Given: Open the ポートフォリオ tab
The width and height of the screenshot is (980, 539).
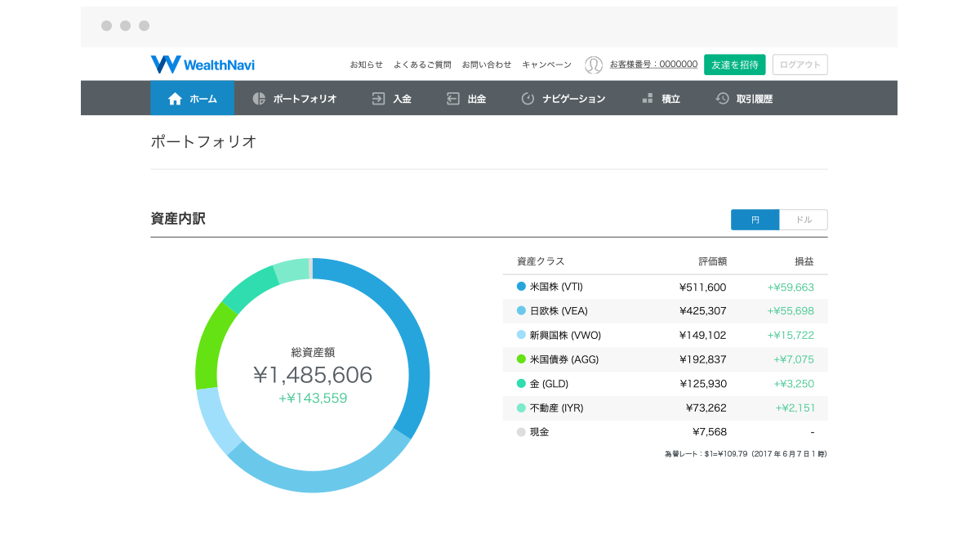Looking at the screenshot, I should pyautogui.click(x=294, y=98).
